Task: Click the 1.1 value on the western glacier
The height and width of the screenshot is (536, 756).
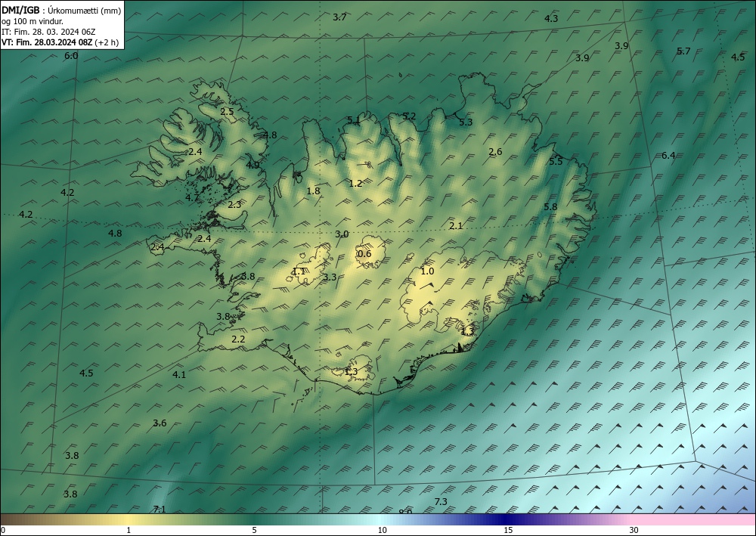Action: (299, 271)
